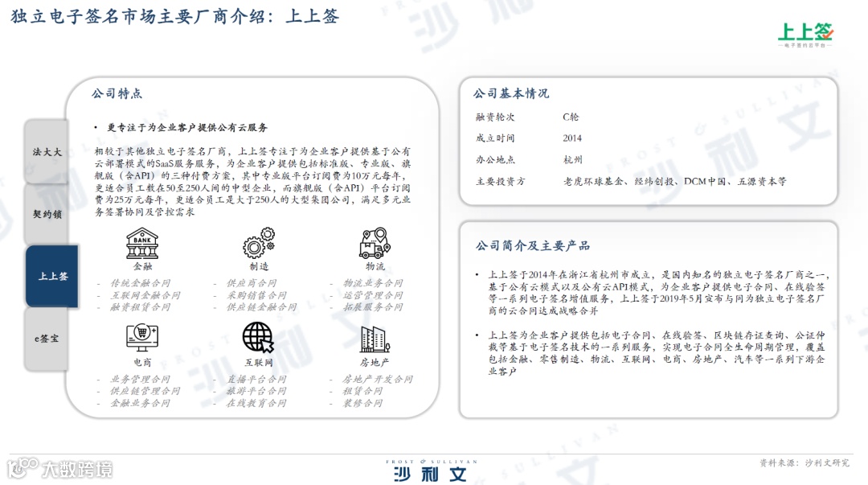Viewport: 868px width, 485px height.
Task: Switch to the e签宝 side tab
Action: tap(47, 338)
